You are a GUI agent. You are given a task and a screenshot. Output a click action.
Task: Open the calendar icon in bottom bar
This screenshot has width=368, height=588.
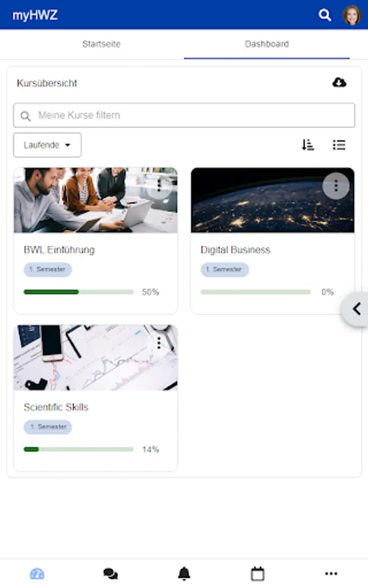[258, 574]
